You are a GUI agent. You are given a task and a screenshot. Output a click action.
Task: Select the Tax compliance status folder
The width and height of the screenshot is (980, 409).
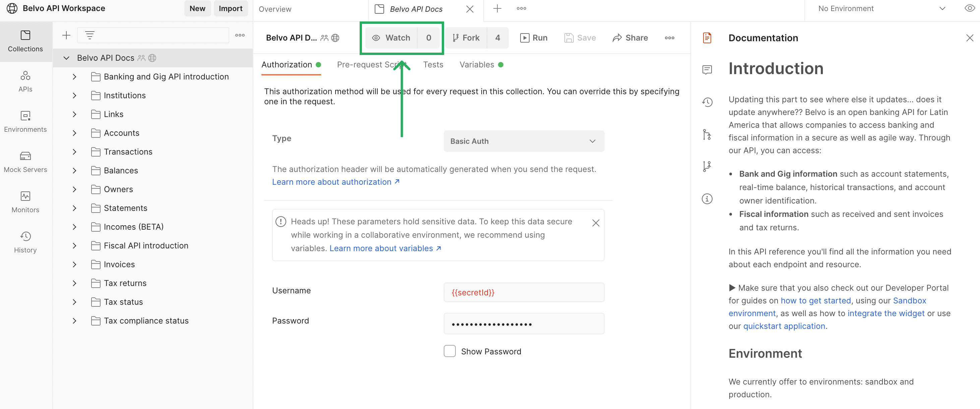pos(146,321)
